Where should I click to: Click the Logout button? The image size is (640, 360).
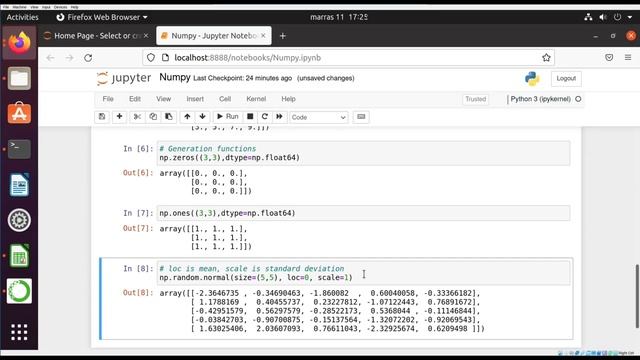(566, 78)
